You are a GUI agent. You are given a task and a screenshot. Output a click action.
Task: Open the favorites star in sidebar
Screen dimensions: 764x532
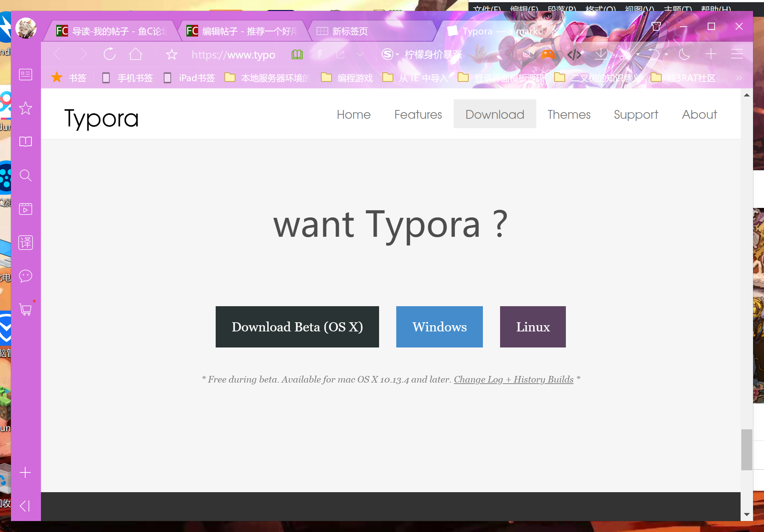26,108
